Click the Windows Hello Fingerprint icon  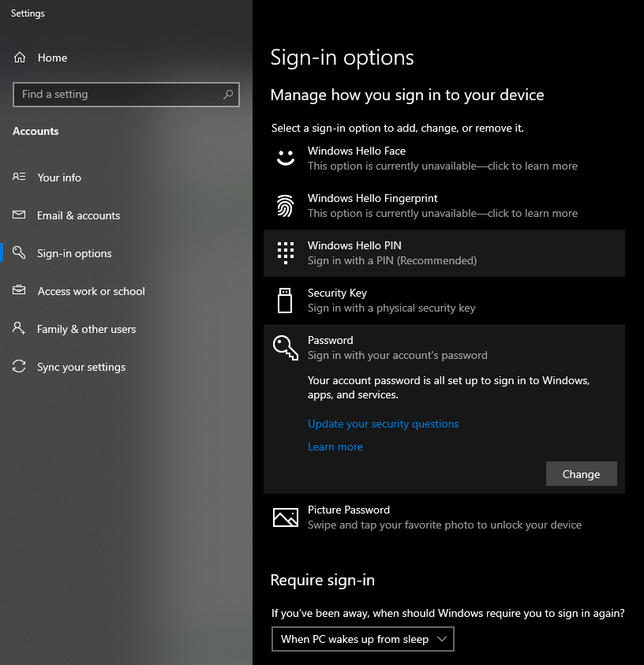tap(286, 206)
